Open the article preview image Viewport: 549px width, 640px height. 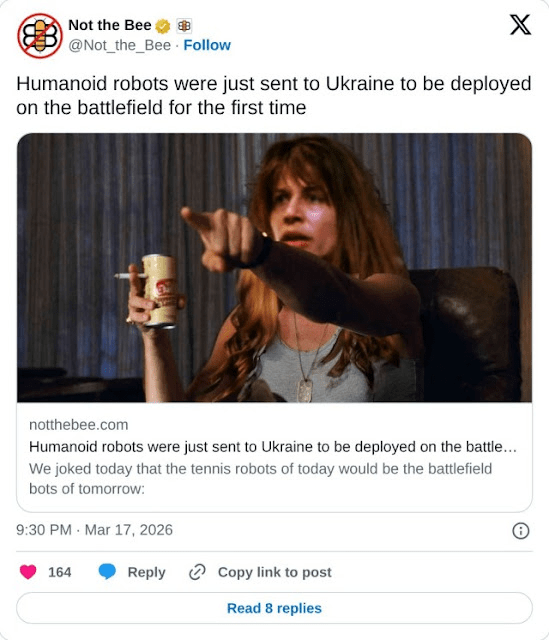[274, 268]
